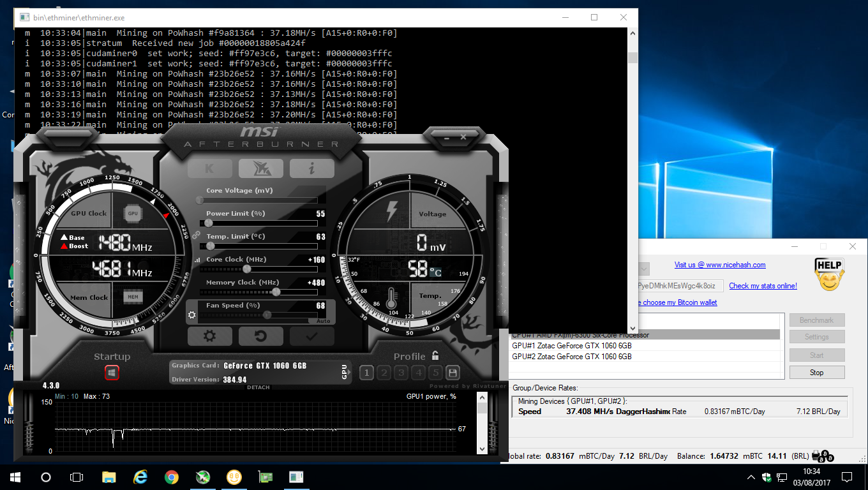Toggle the power and temp link icon
Image resolution: width=868 pixels, height=490 pixels.
pos(197,235)
